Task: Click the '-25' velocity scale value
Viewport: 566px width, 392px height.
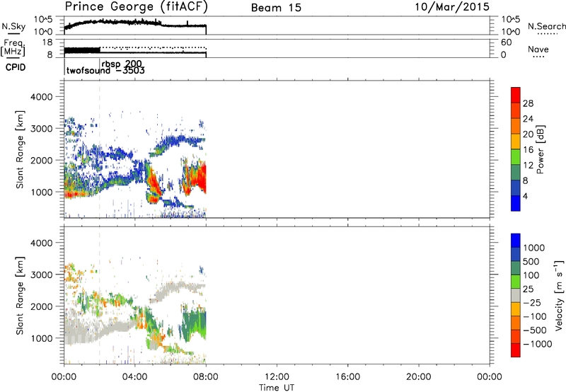Action: [x=533, y=302]
